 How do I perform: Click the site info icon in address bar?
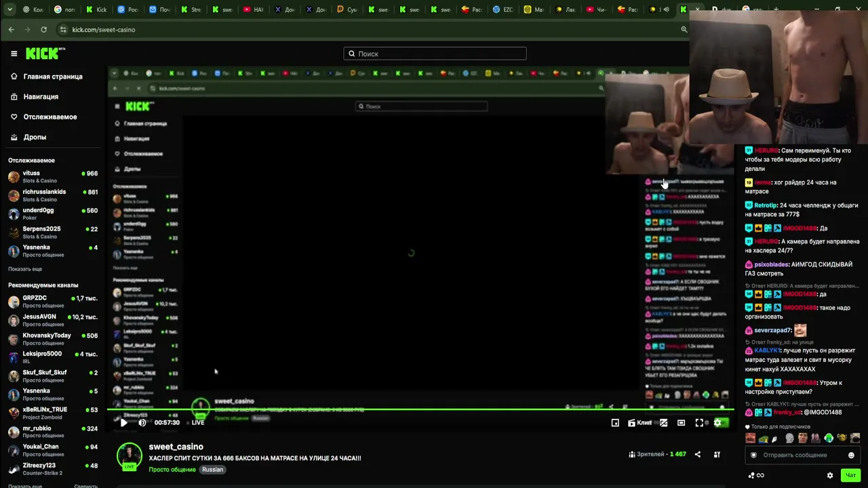[63, 29]
